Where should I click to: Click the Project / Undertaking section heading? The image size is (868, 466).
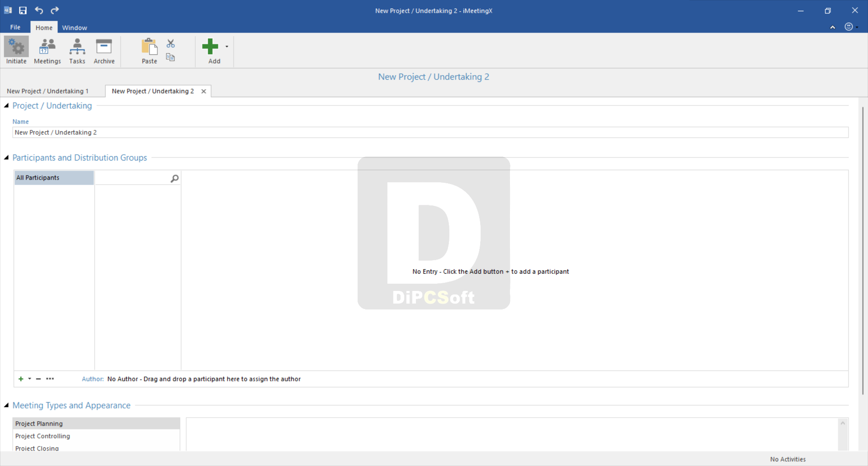(52, 105)
